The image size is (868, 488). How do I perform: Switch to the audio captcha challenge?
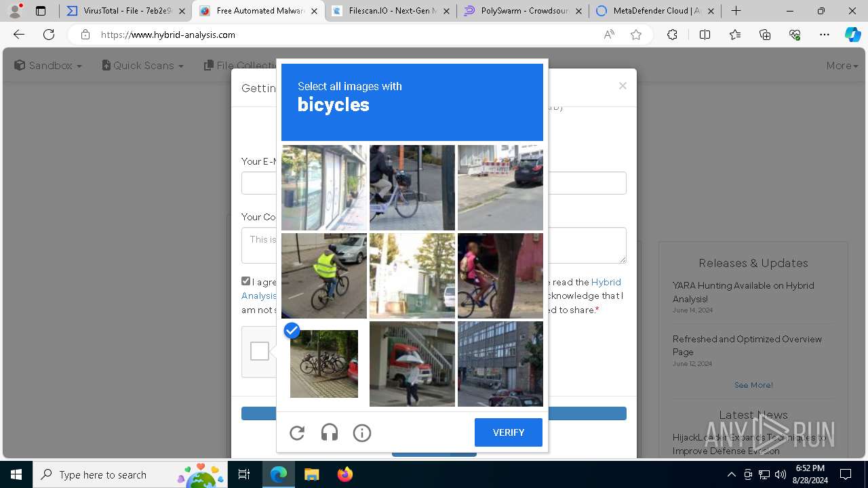tap(330, 432)
